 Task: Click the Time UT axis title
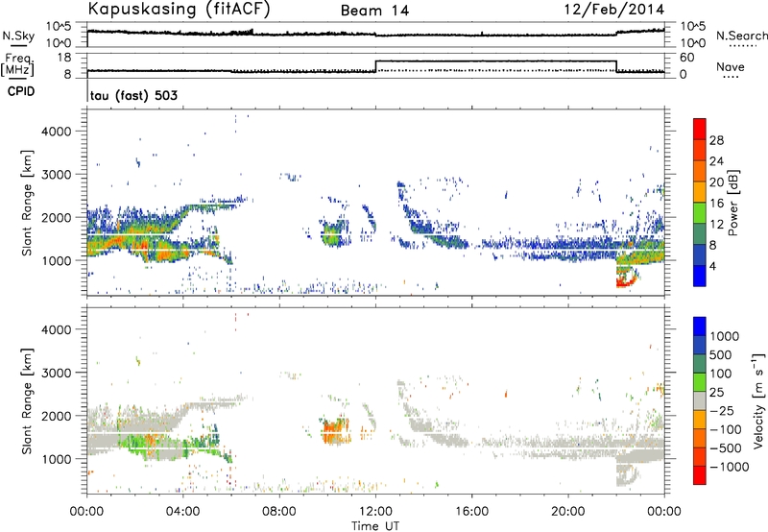375,526
